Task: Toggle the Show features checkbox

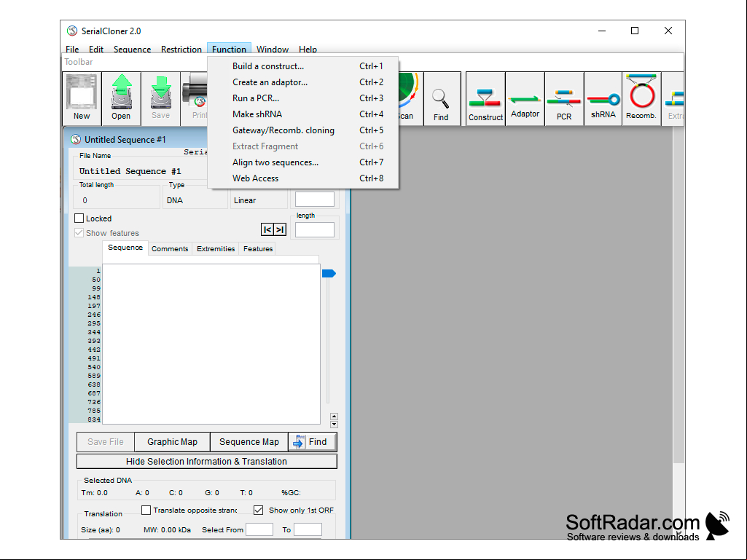Action: point(79,233)
